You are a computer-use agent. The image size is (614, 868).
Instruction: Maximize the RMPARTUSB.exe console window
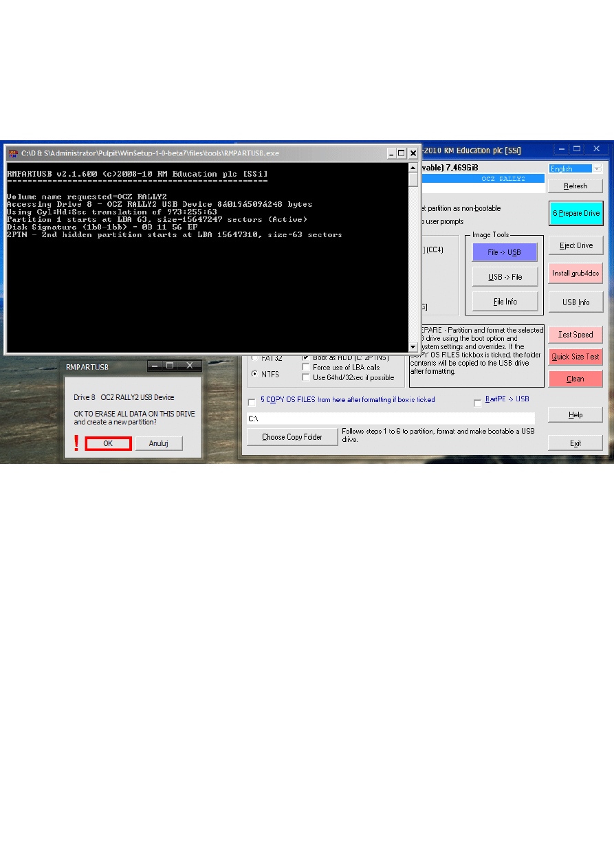pyautogui.click(x=402, y=153)
